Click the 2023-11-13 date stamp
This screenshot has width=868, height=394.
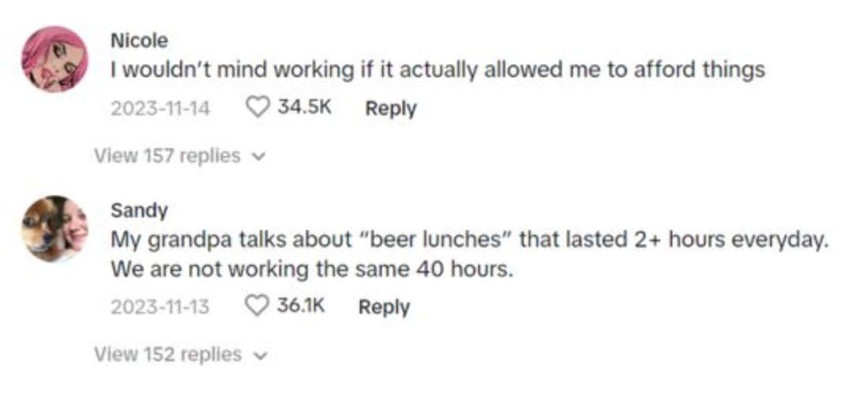coord(160,307)
